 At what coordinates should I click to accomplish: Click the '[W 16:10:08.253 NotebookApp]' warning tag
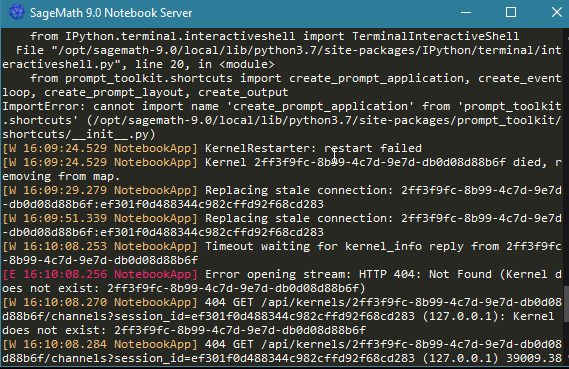point(100,246)
